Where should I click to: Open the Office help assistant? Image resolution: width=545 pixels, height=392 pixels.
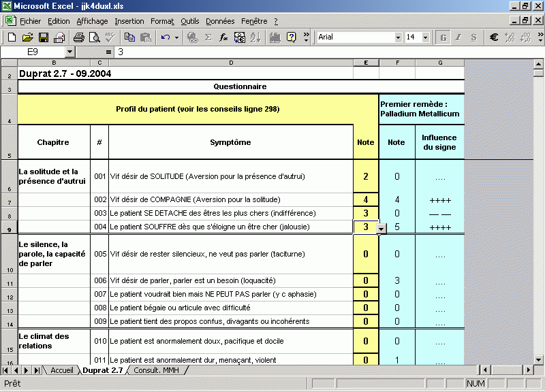[x=291, y=37]
